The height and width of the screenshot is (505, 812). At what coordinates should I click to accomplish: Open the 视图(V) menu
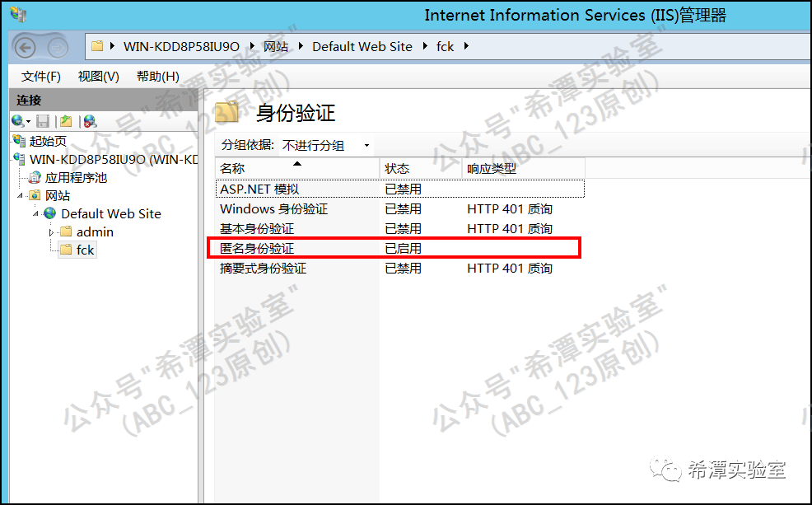click(x=98, y=77)
